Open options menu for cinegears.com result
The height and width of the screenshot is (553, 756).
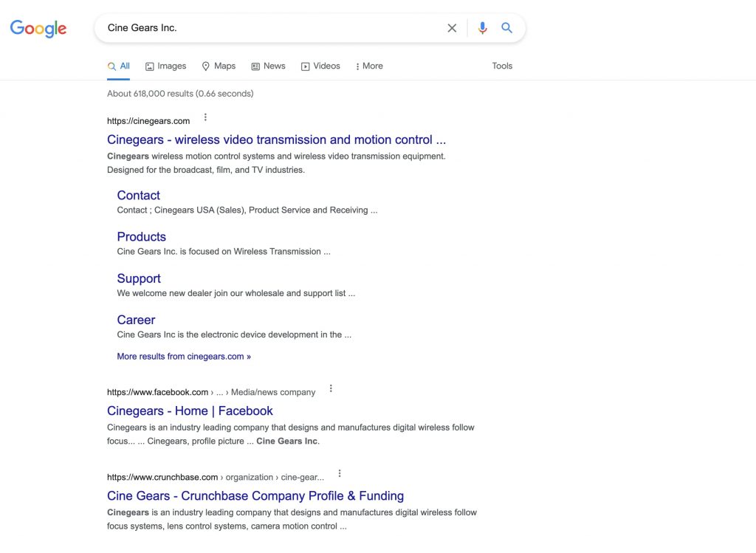[205, 117]
